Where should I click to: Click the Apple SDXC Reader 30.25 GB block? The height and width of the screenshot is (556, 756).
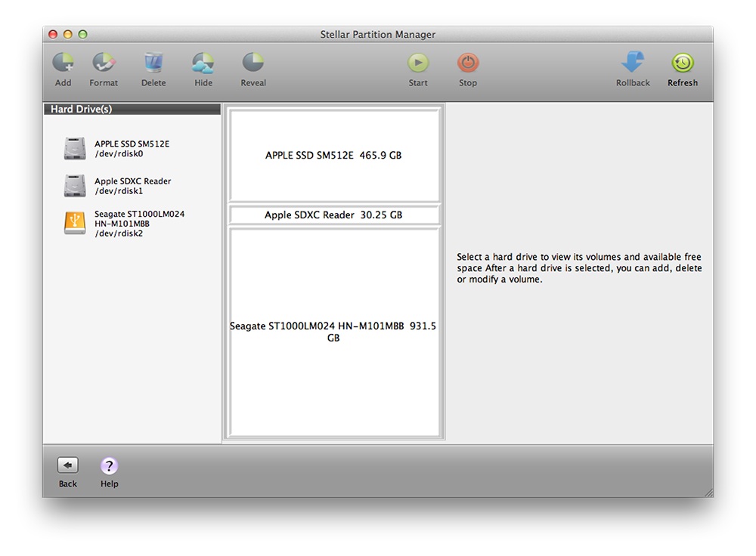tap(333, 215)
